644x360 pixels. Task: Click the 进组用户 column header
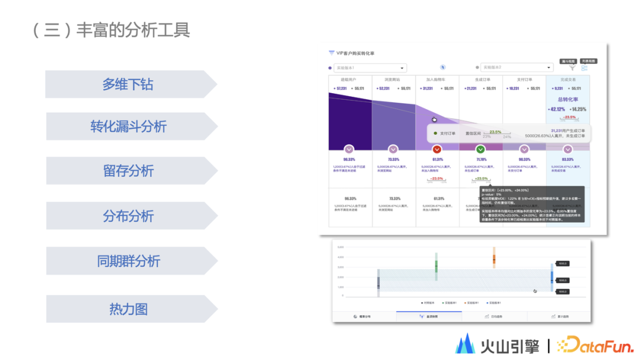(x=348, y=80)
